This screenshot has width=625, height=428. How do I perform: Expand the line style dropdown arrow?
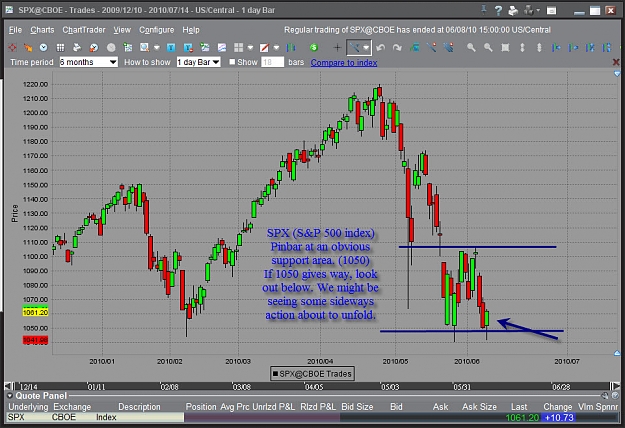(x=276, y=48)
